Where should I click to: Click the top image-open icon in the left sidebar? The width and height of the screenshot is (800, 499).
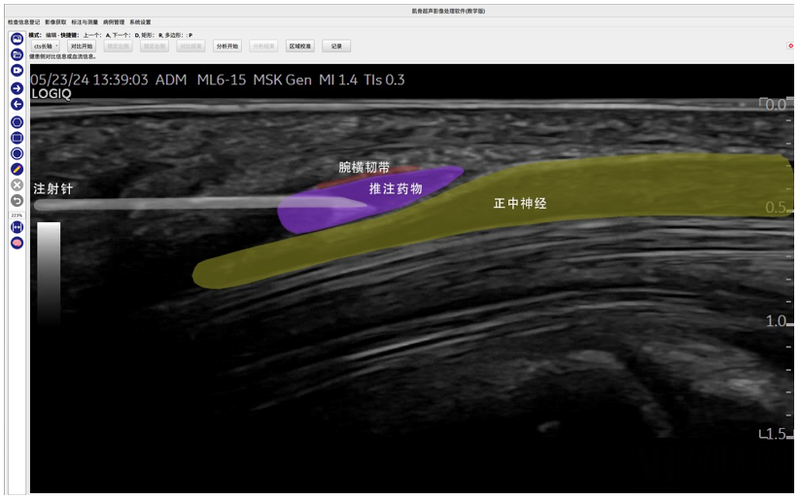[17, 39]
